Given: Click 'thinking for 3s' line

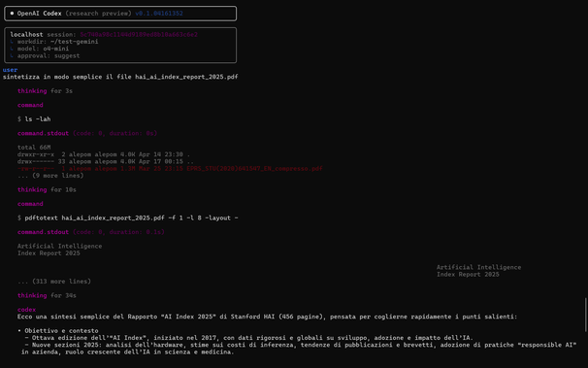Looking at the screenshot, I should (x=45, y=91).
